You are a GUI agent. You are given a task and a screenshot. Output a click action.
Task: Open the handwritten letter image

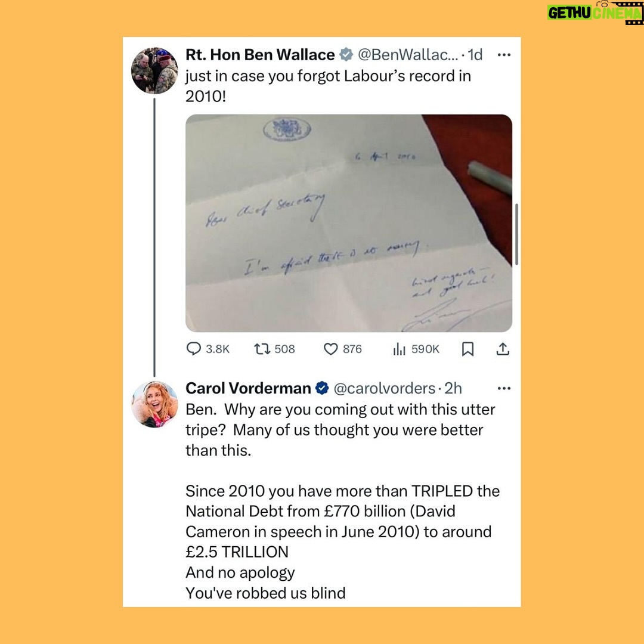coord(349,223)
